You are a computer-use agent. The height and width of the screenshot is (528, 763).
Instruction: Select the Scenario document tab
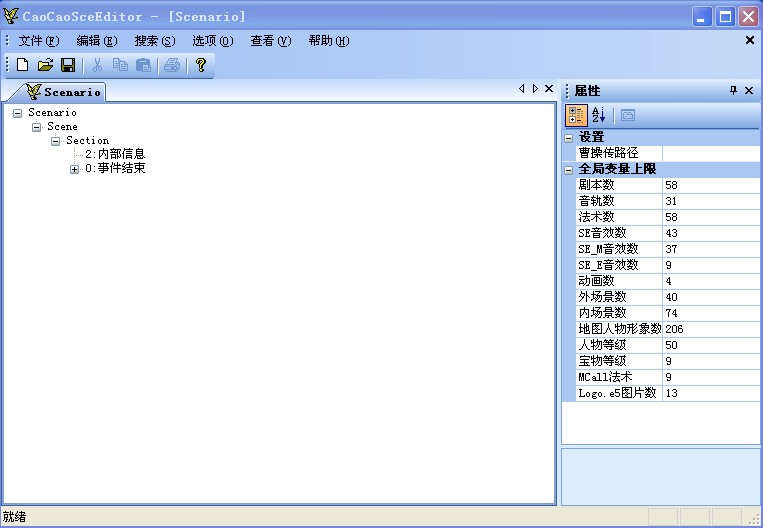pos(63,91)
